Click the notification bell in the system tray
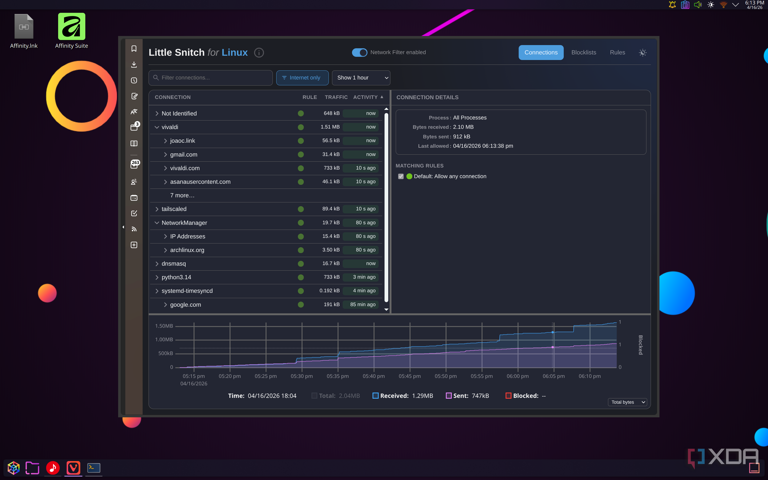Image resolution: width=768 pixels, height=480 pixels. click(672, 4)
